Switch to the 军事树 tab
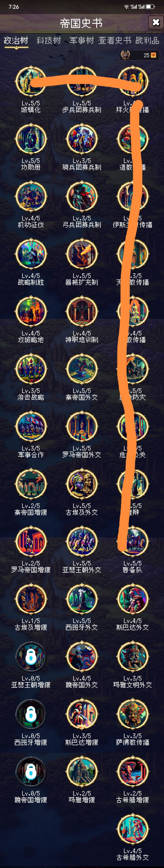The width and height of the screenshot is (164, 868). (82, 40)
